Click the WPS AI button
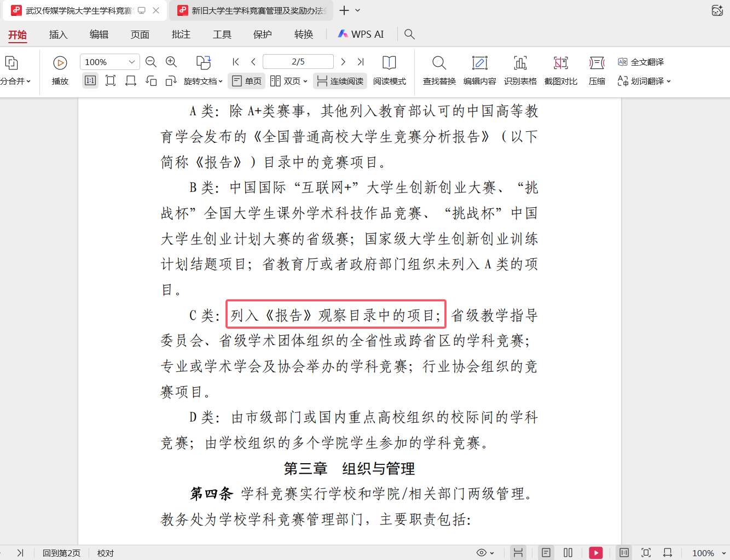Image resolution: width=730 pixels, height=560 pixels. 361,34
